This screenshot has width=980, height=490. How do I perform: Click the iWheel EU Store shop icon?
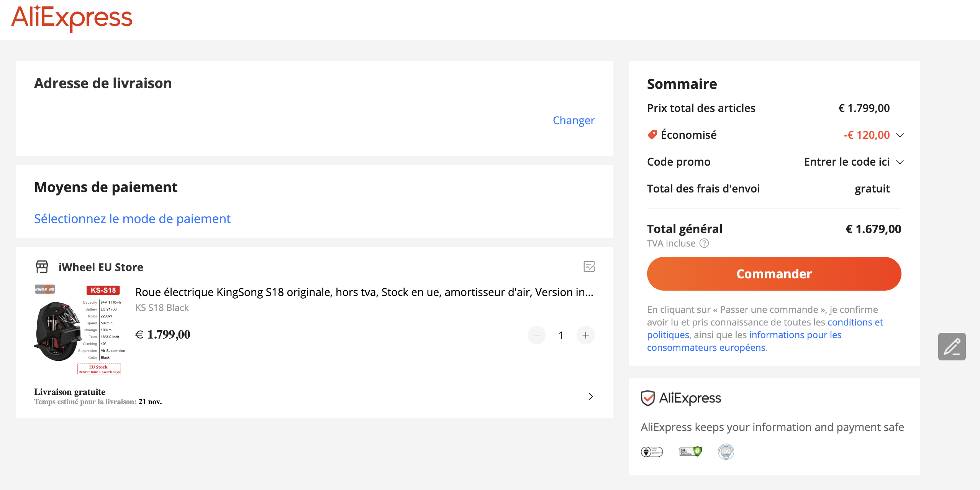(x=42, y=267)
